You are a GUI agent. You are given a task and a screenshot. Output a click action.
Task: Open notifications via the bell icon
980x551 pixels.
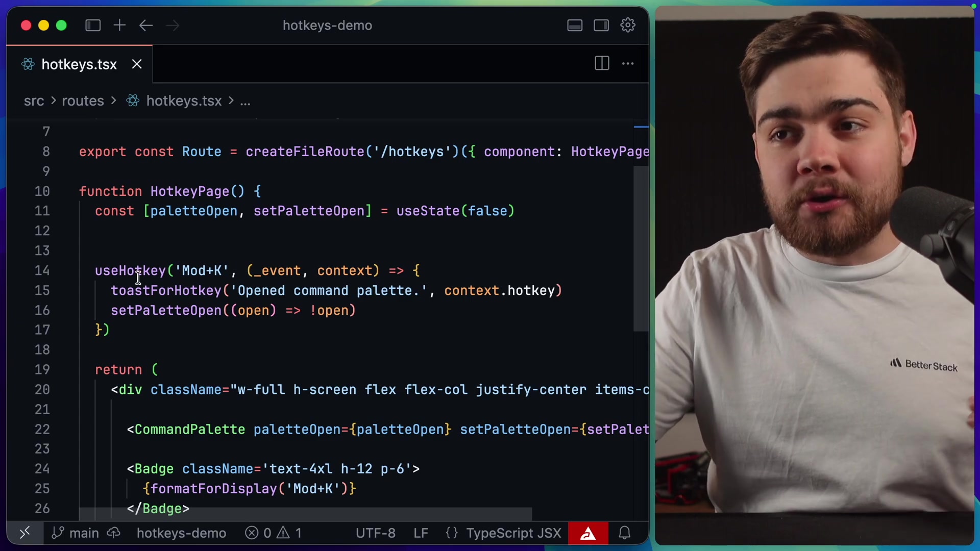[x=625, y=533]
